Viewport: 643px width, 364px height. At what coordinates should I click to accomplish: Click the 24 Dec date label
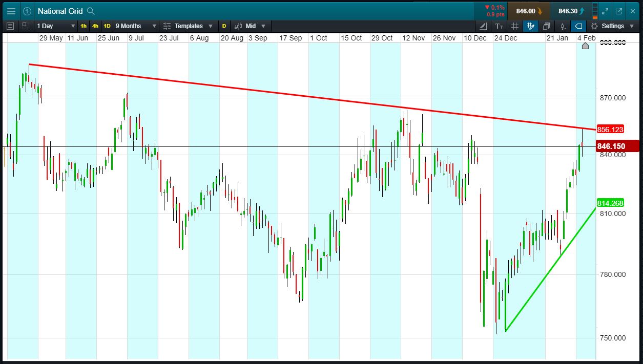click(505, 38)
